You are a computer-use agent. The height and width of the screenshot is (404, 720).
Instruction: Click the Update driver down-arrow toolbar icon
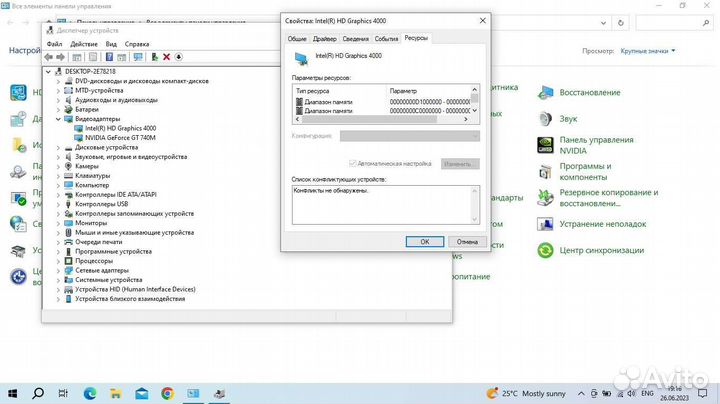pyautogui.click(x=179, y=57)
